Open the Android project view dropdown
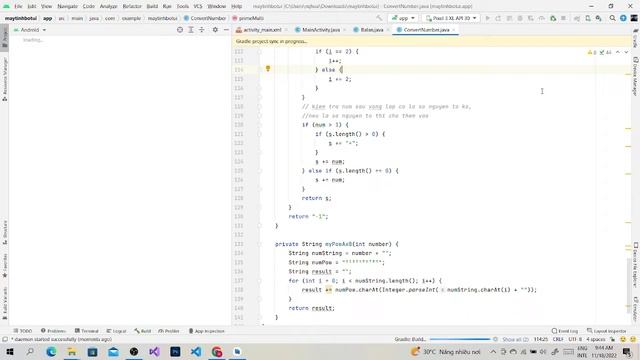 point(30,30)
